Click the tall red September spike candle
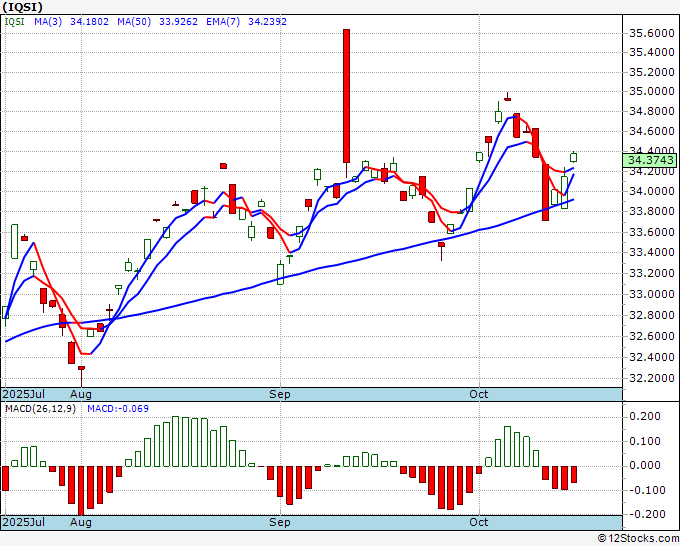 point(347,96)
